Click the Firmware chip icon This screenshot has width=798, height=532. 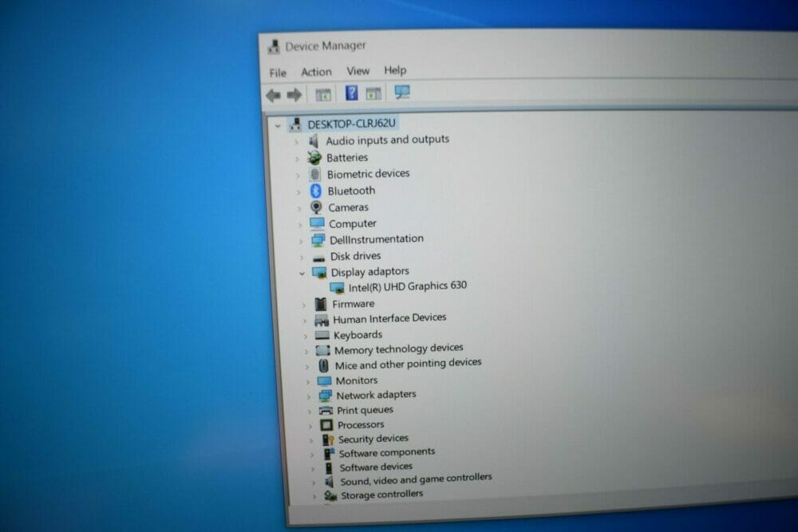click(x=320, y=304)
